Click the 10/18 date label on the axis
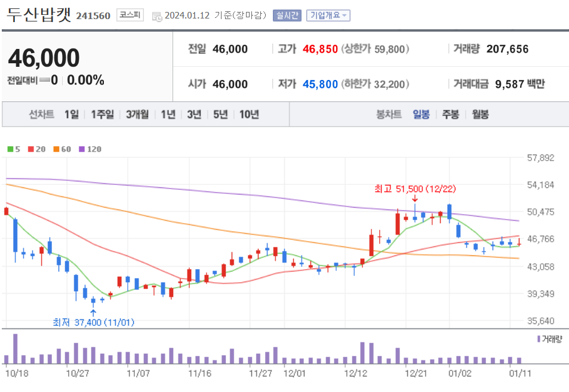This screenshot has width=569, height=392. [17, 373]
